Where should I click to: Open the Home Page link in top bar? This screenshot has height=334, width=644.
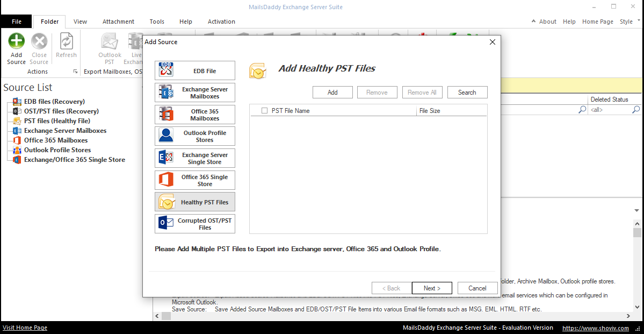(x=598, y=22)
